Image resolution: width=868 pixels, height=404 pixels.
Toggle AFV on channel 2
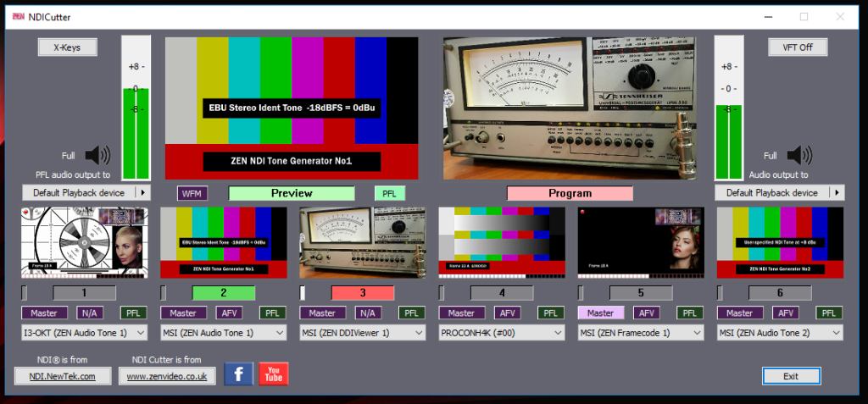coord(229,313)
